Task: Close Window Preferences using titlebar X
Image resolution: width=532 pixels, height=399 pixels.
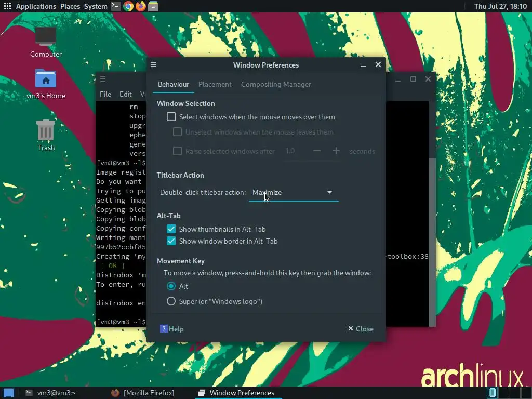Action: click(378, 64)
